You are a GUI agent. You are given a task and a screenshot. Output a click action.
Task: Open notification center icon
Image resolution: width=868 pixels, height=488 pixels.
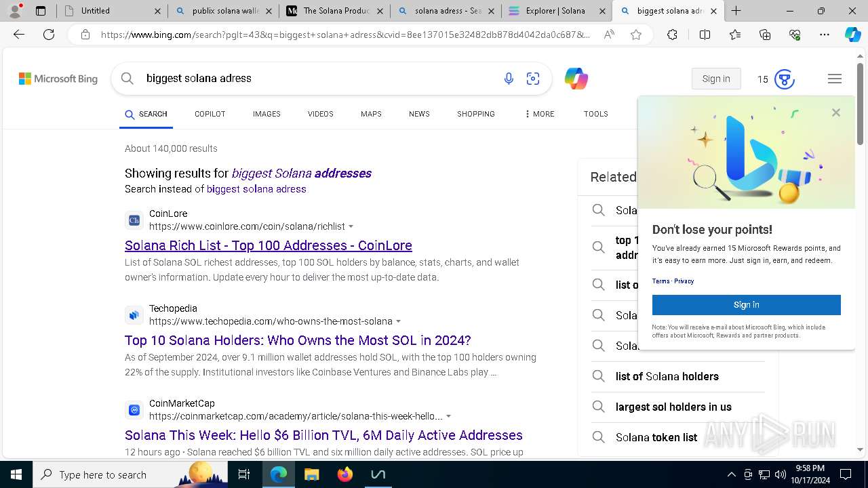pyautogui.click(x=846, y=474)
